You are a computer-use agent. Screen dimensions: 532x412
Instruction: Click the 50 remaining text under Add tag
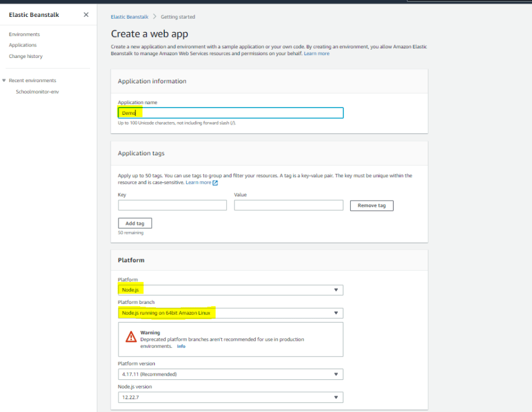pyautogui.click(x=131, y=233)
